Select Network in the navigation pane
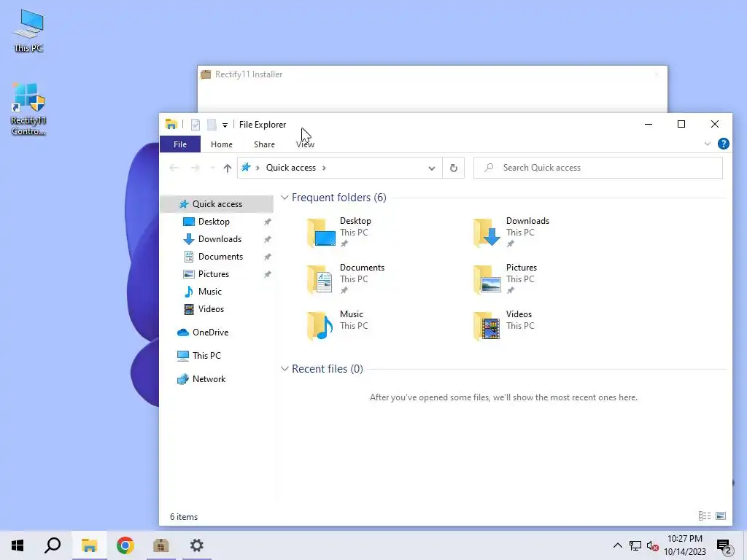This screenshot has height=560, width=747. point(209,379)
